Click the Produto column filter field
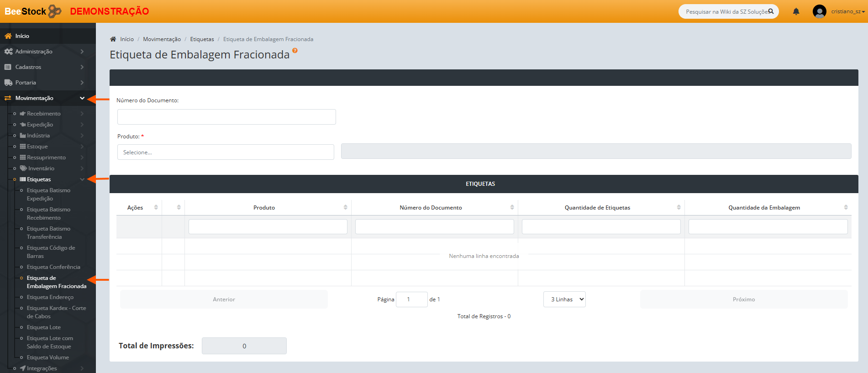 (268, 227)
